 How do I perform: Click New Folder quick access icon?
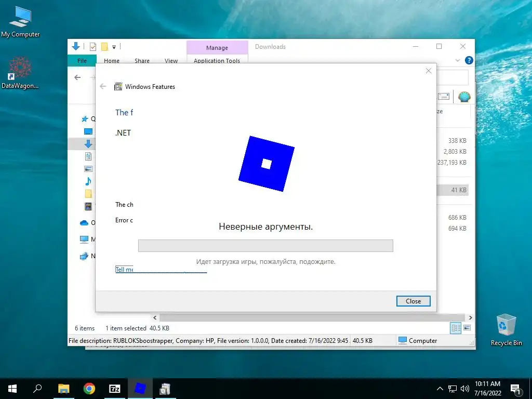[104, 47]
